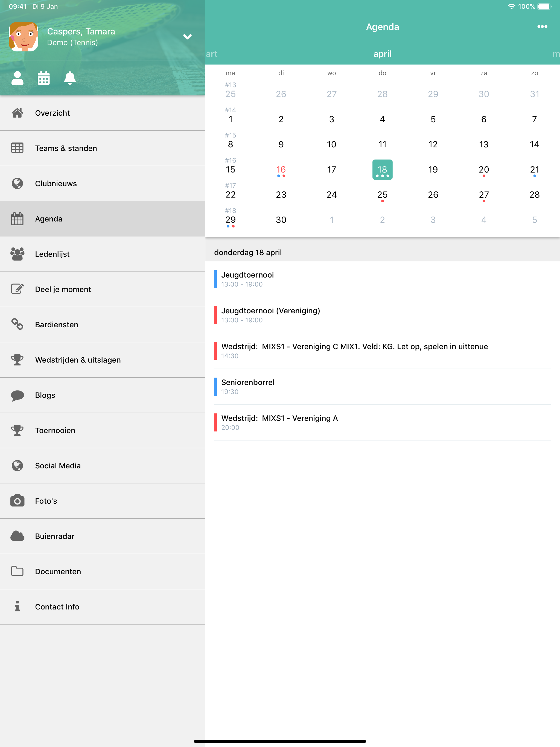Click the Wedstrijden & uitslagen trophy icon
The height and width of the screenshot is (747, 560).
pos(17,360)
